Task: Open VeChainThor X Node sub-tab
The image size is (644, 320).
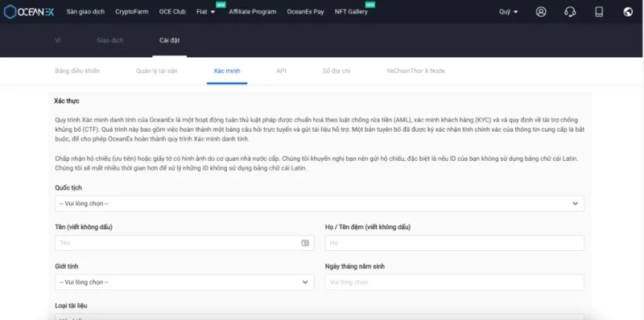Action: point(415,71)
